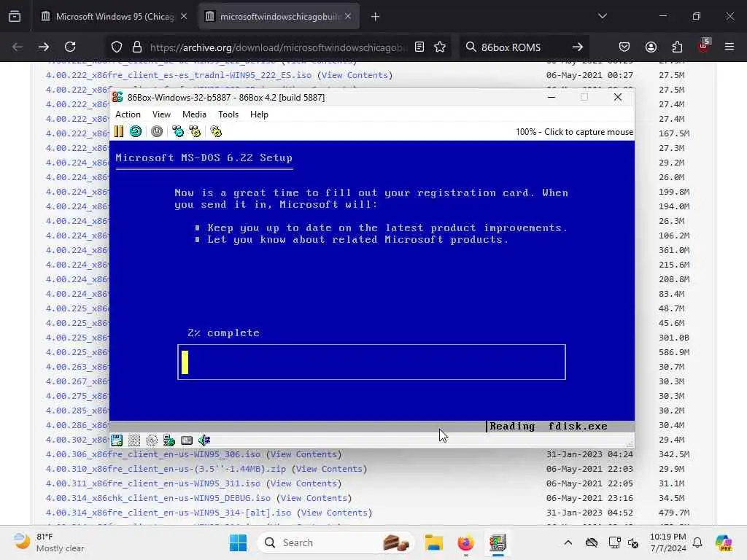Open Firefox View icon
Image resolution: width=747 pixels, height=560 pixels.
coord(15,16)
